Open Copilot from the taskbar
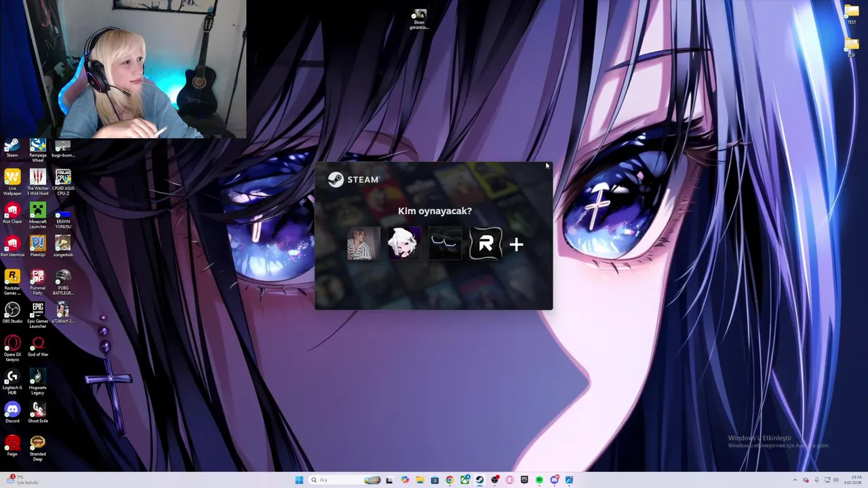The image size is (868, 488). coord(405,480)
